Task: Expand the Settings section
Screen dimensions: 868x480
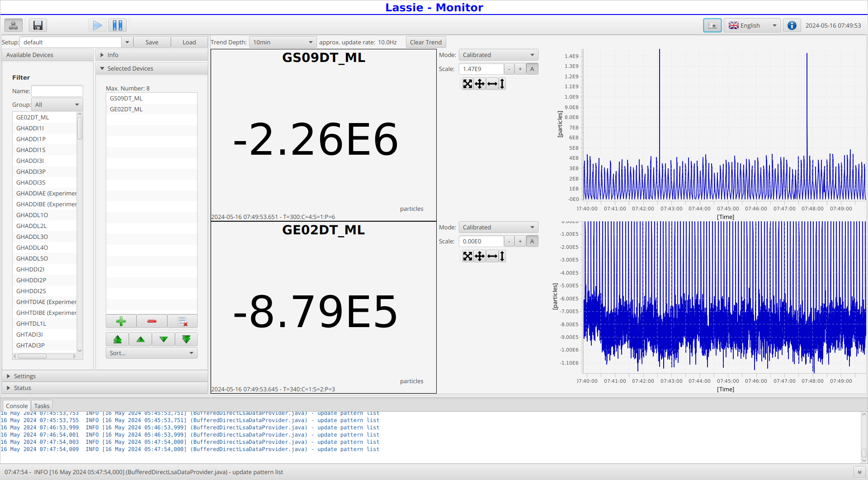Action: pos(105,376)
